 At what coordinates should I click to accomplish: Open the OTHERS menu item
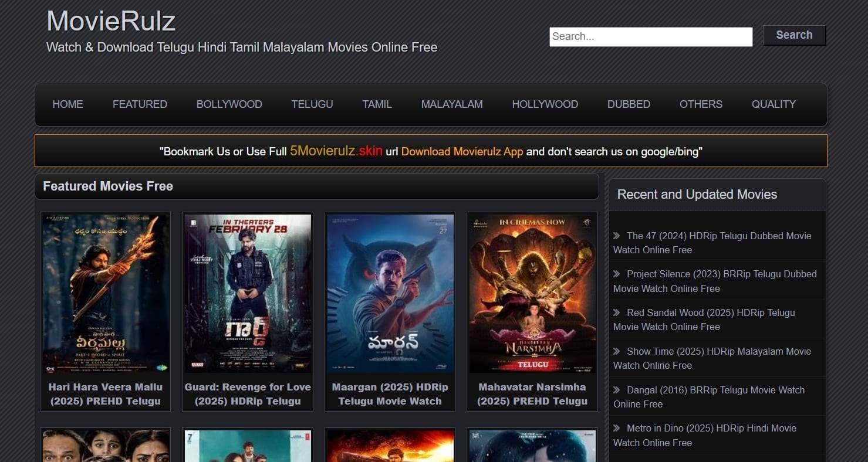(x=701, y=104)
